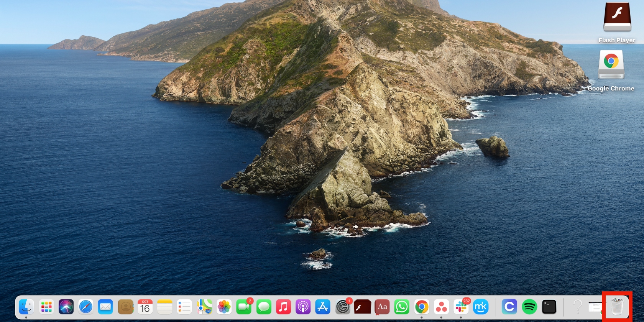This screenshot has width=644, height=322.
Task: Open Slack with 232 notifications
Action: pos(461,307)
